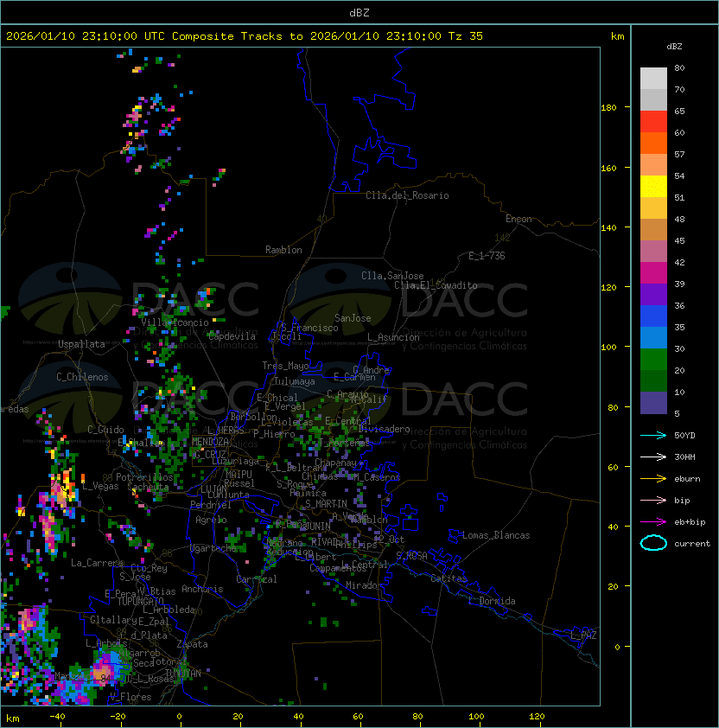Choose the orange 60 dBZ legend swatch
This screenshot has height=728, width=719.
(653, 143)
